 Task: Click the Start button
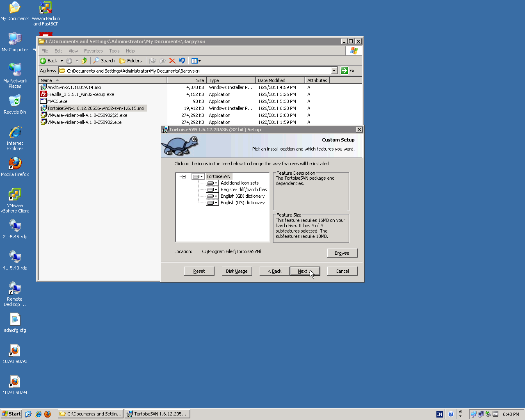11,414
